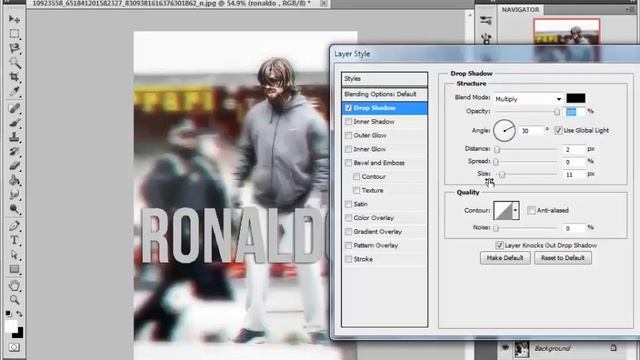The width and height of the screenshot is (640, 360).
Task: Click the Background layer thumbnail
Action: [522, 349]
